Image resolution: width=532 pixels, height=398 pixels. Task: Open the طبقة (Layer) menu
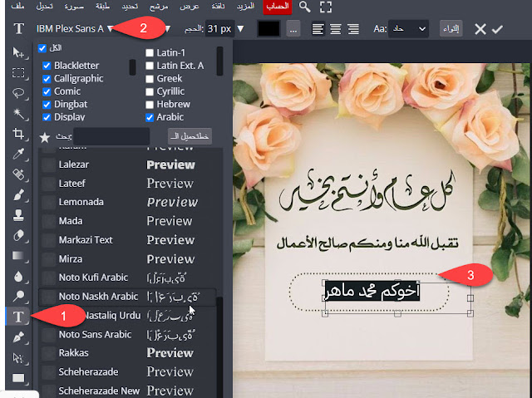pyautogui.click(x=102, y=6)
